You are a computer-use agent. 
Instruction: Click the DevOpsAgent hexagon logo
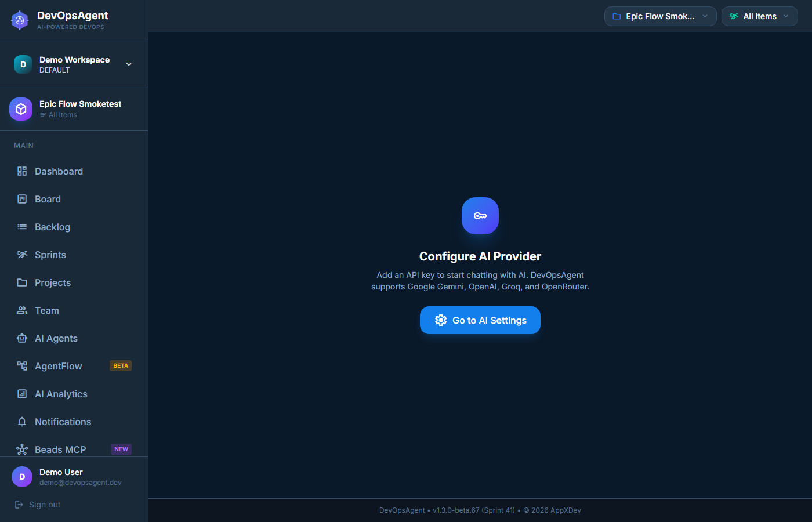(x=20, y=20)
